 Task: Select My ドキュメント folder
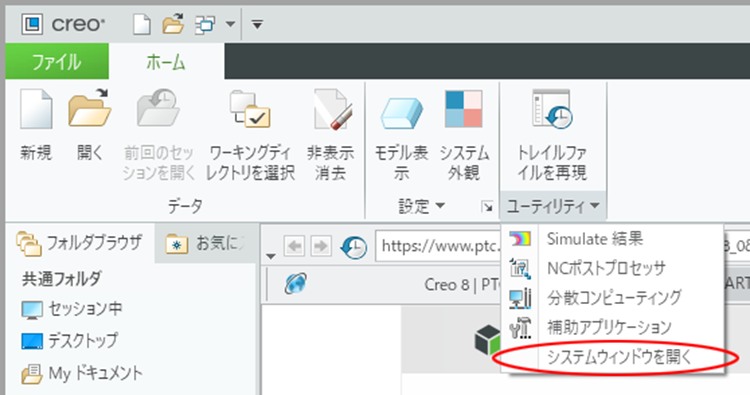pos(82,373)
